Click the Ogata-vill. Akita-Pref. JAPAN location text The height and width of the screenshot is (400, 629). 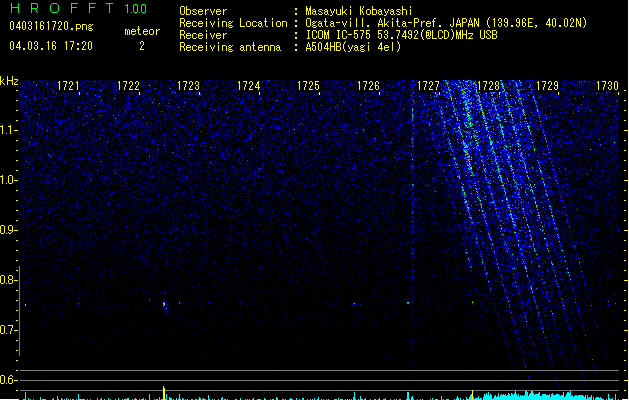coord(446,23)
